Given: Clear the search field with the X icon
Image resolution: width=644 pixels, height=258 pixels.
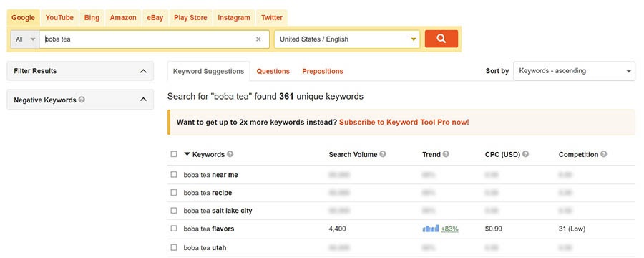Looking at the screenshot, I should (x=258, y=39).
